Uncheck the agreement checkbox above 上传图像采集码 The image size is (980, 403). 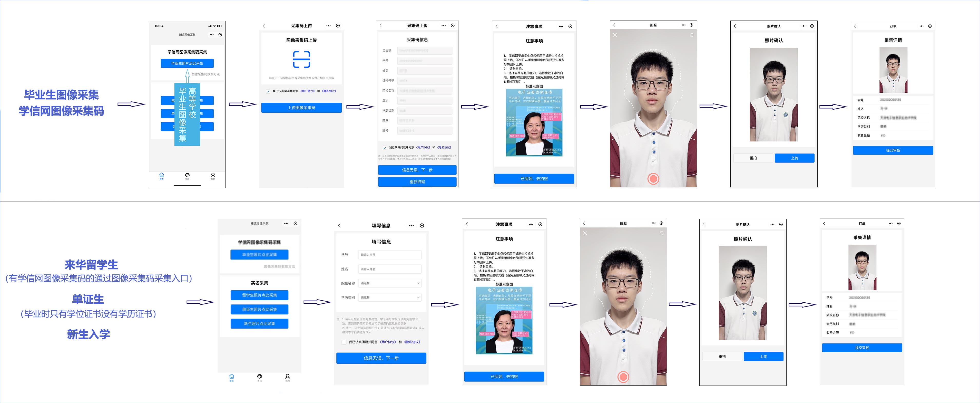[268, 91]
